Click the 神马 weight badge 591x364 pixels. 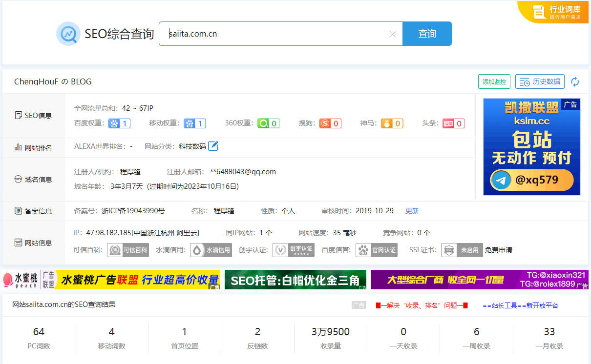coord(392,123)
